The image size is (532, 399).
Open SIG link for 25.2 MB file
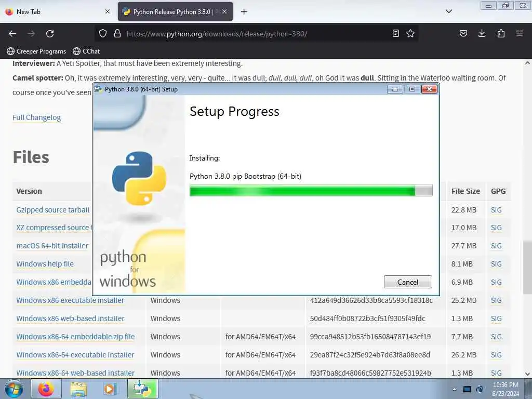(x=496, y=300)
